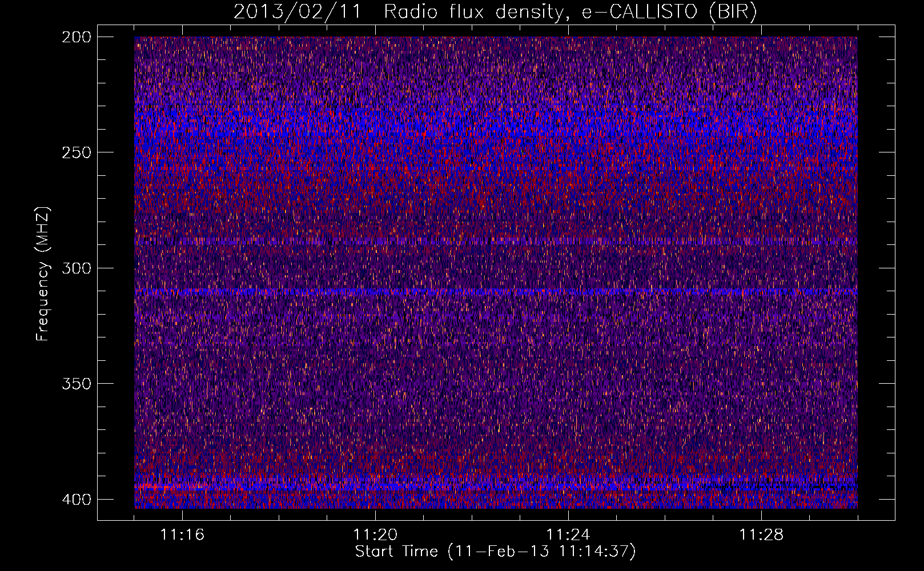The image size is (924, 571).
Task: Click the 11:24 time tick label
Action: pos(568,535)
